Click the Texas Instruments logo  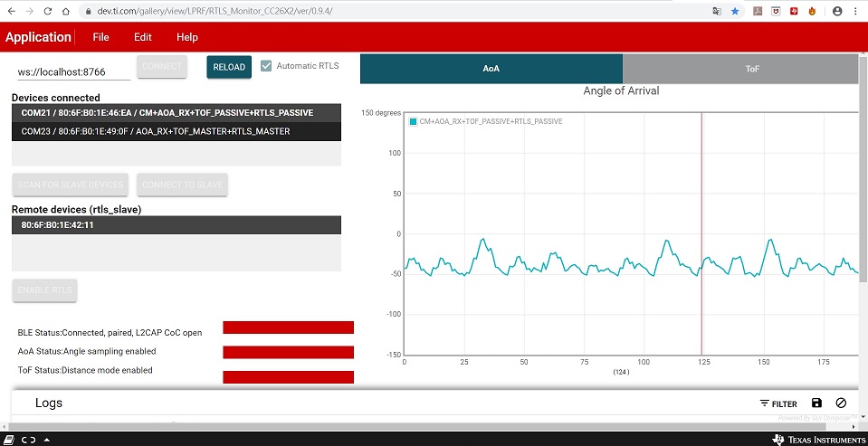coord(817,440)
